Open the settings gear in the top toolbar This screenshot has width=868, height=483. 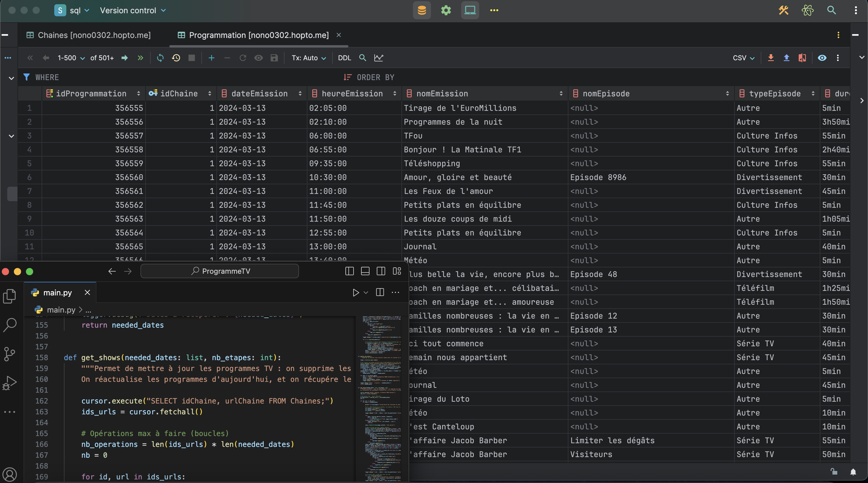pos(446,11)
